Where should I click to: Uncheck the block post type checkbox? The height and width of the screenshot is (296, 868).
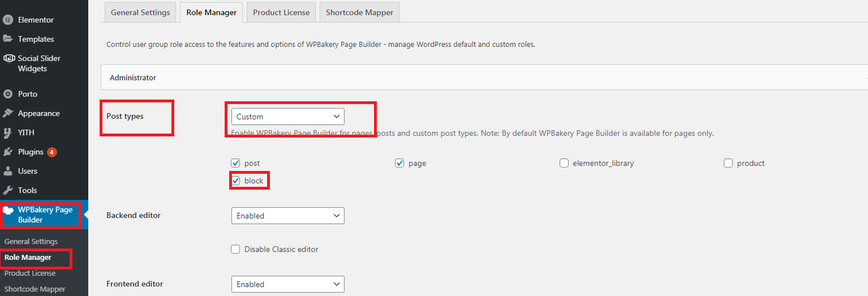tap(236, 181)
